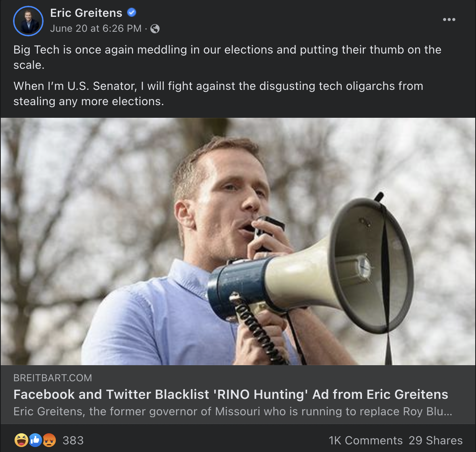Click the haha laughing reaction icon
This screenshot has height=452, width=476.
coord(21,440)
